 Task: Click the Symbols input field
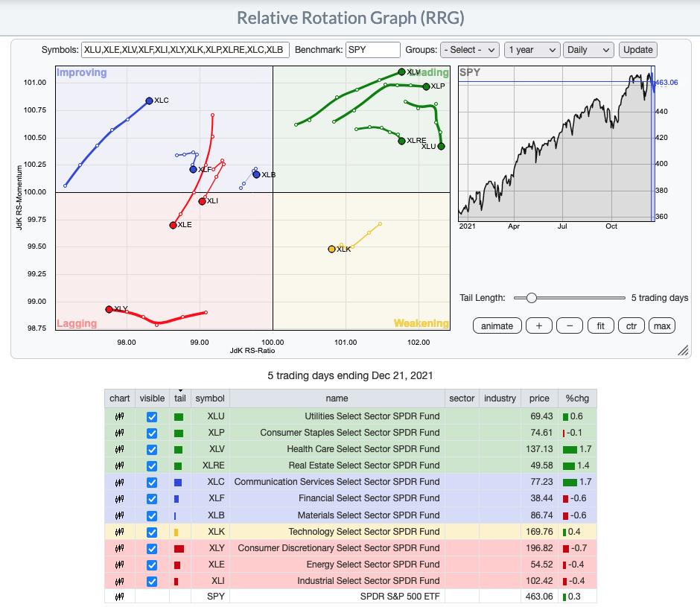pos(185,50)
